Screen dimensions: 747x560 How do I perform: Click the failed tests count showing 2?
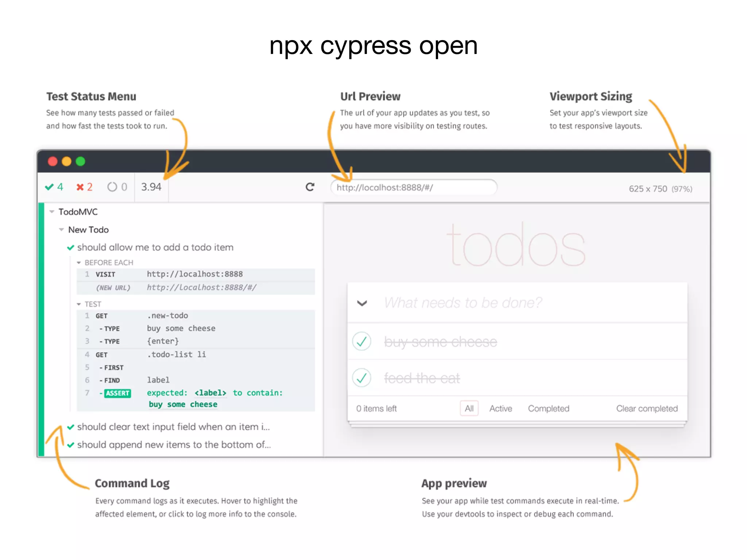pos(84,187)
